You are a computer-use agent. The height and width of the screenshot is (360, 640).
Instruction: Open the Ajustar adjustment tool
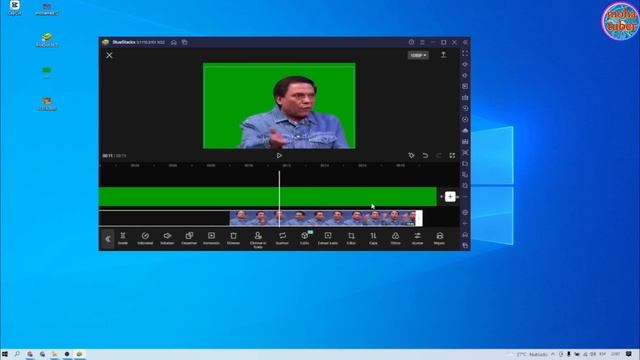coord(418,238)
